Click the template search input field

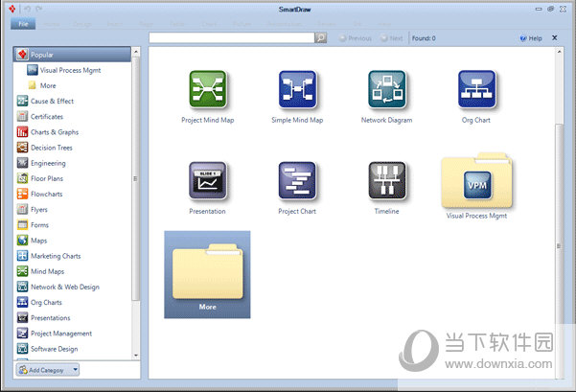[232, 37]
